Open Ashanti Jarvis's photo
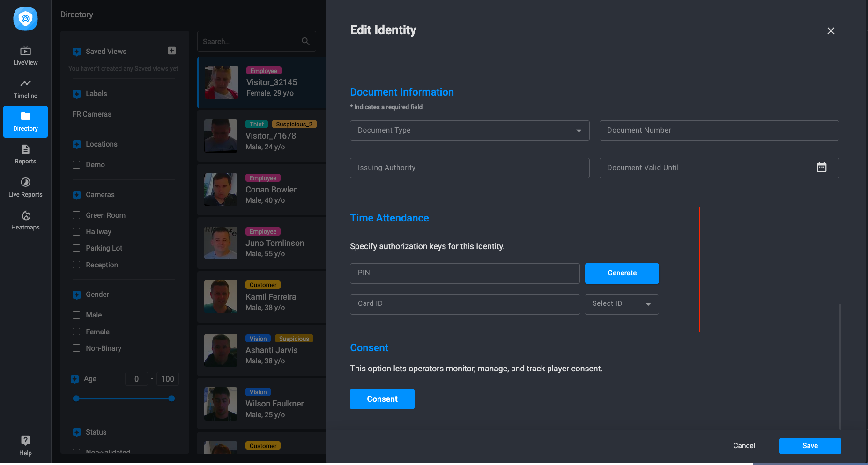The height and width of the screenshot is (465, 868). click(221, 350)
